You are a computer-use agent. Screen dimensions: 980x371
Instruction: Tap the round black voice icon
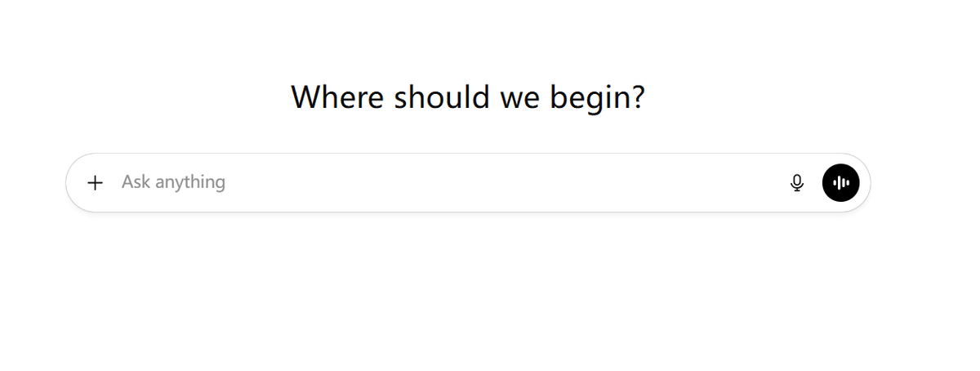pos(840,183)
